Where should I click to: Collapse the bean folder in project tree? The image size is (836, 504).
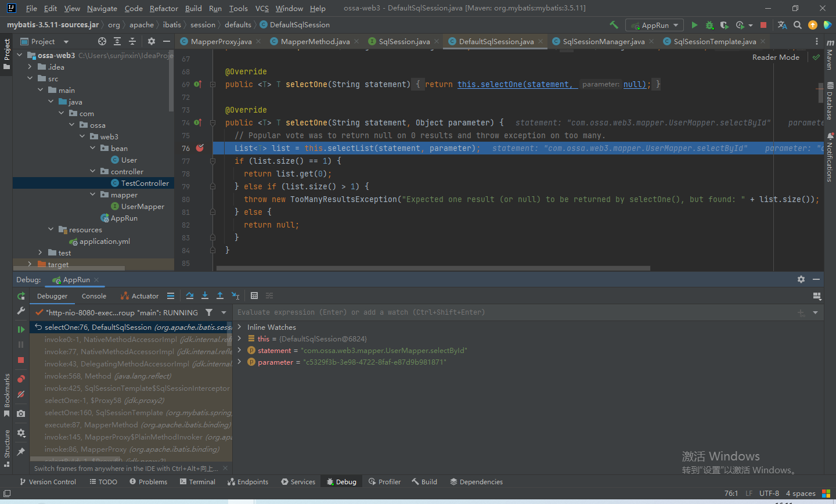click(92, 148)
